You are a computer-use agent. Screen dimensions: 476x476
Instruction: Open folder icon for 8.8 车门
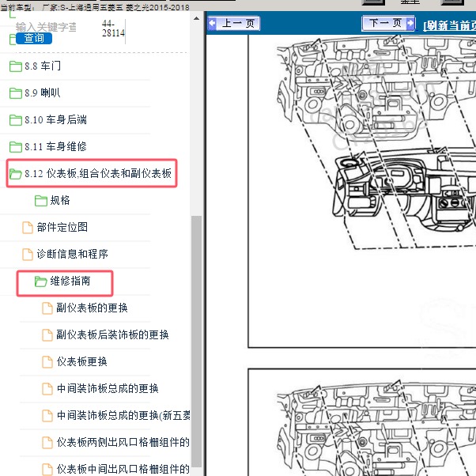click(16, 66)
